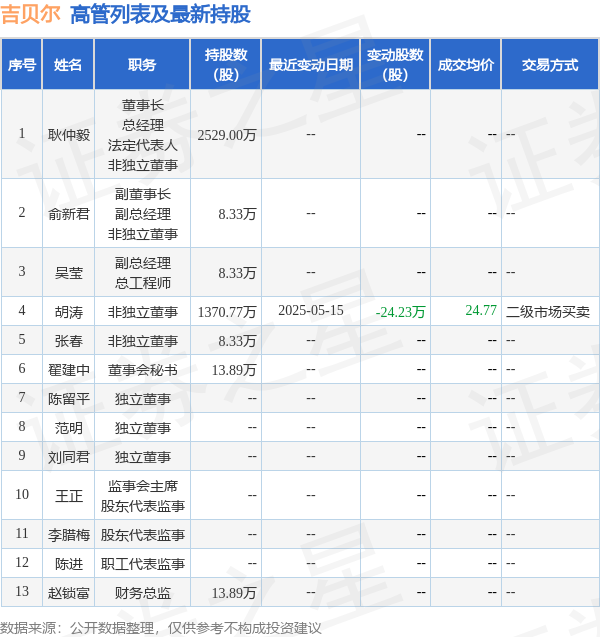
Task: Click 陈留平's 独立董事 position cell
Action: (x=143, y=399)
